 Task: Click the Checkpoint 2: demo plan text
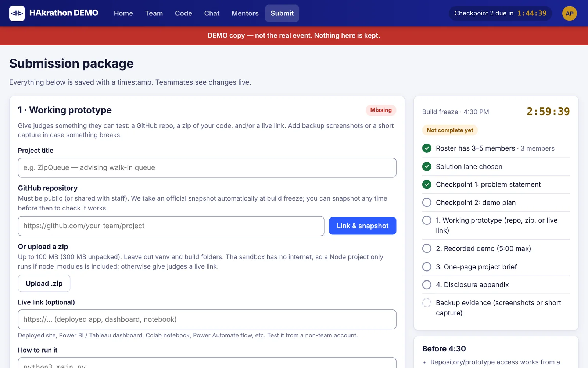pyautogui.click(x=476, y=202)
